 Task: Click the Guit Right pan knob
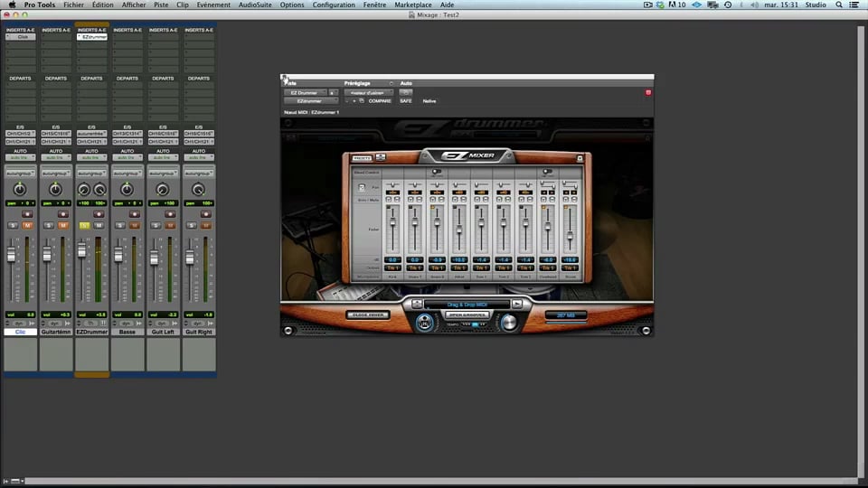(x=198, y=190)
